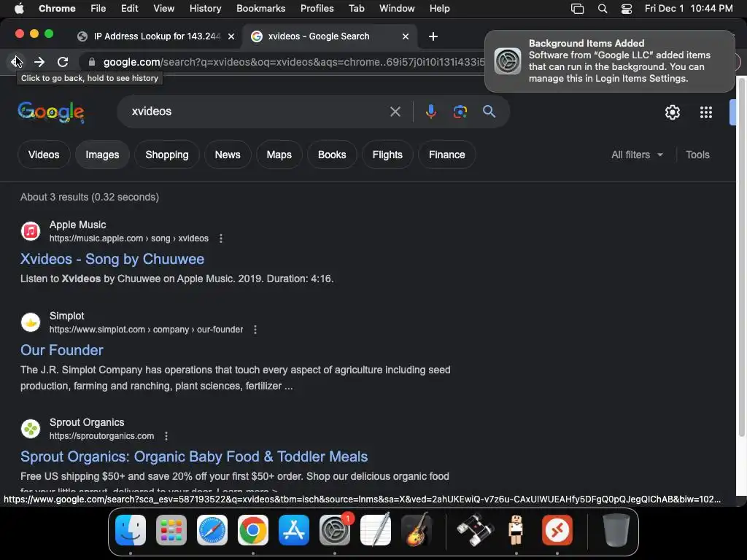Switch to Shopping results
Screen dimensions: 747x560
point(167,155)
